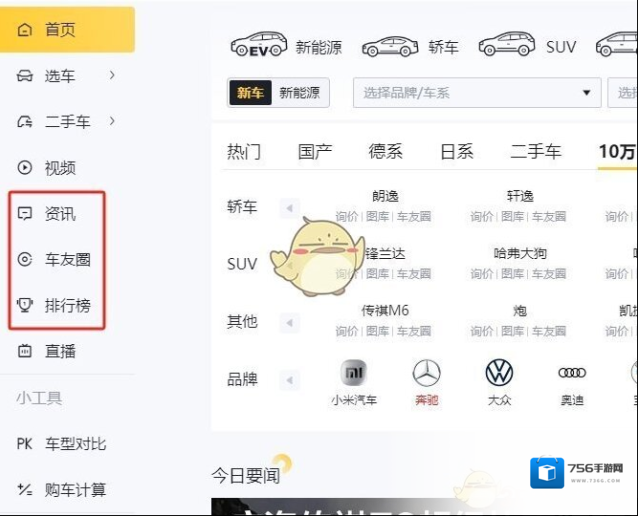Switch to the 德系 tab
Viewport: 638px width, 516px height.
pyautogui.click(x=386, y=152)
